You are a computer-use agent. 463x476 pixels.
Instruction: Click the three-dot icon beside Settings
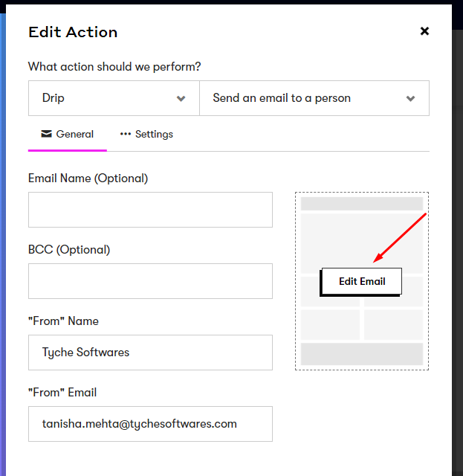(x=126, y=134)
